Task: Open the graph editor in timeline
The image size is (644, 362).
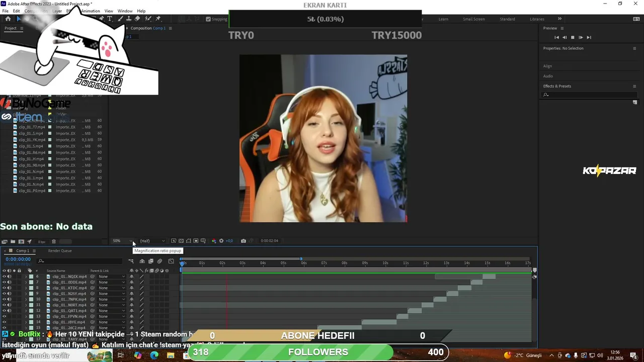Action: [171, 261]
